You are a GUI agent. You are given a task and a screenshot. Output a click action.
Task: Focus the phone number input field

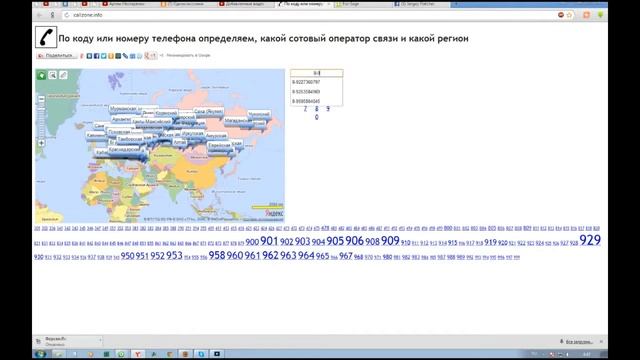click(x=317, y=73)
